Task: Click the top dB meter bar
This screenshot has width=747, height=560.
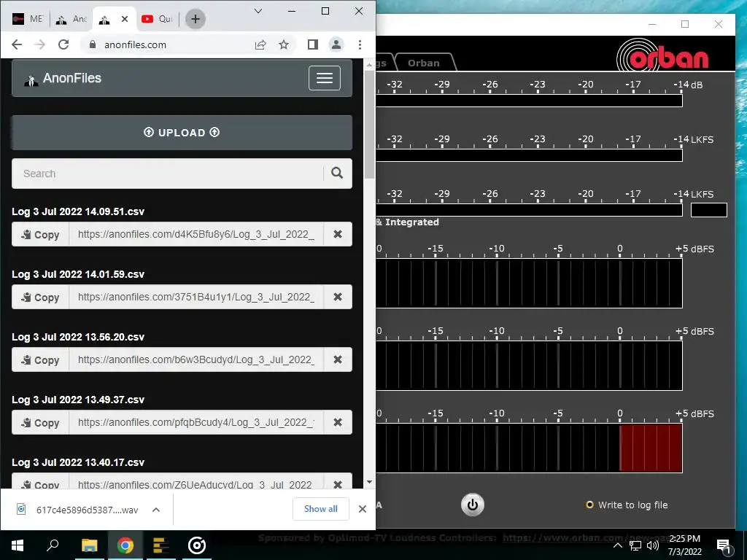Action: point(529,101)
